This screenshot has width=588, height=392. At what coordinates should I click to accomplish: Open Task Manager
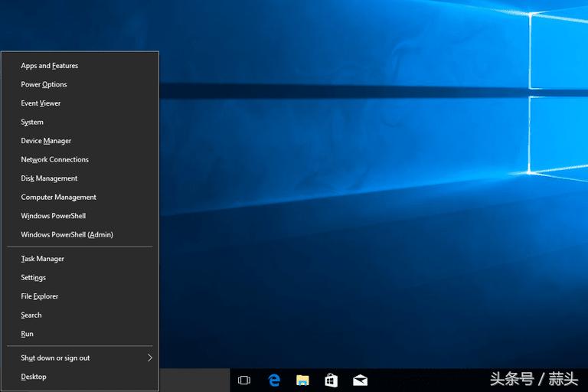pos(80,259)
